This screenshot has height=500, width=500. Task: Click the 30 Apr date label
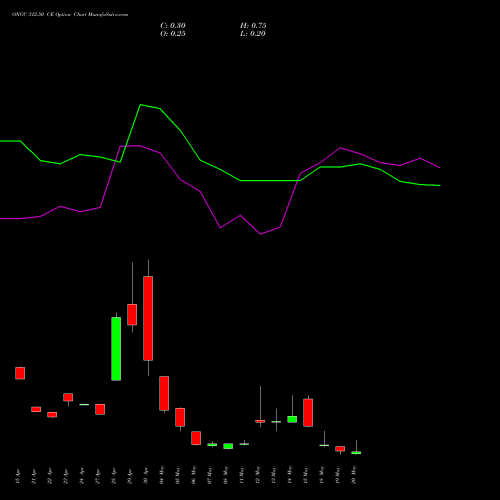[x=146, y=476]
